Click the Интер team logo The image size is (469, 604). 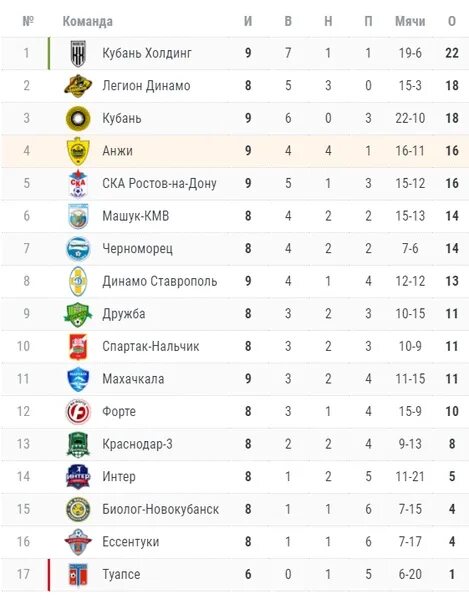(78, 477)
